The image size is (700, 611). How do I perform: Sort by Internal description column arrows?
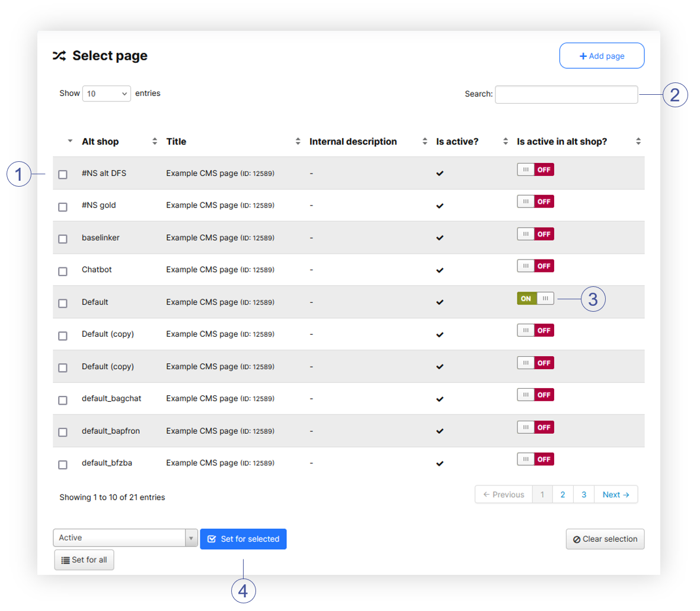(424, 141)
